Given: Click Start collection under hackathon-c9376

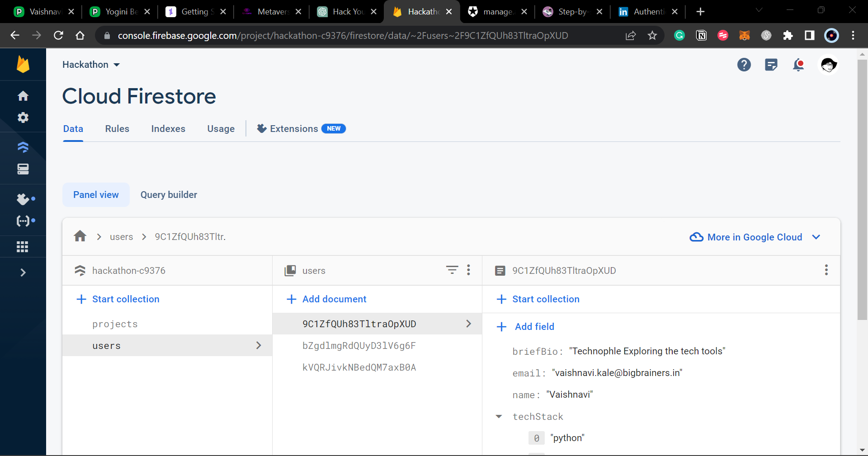Looking at the screenshot, I should (118, 299).
